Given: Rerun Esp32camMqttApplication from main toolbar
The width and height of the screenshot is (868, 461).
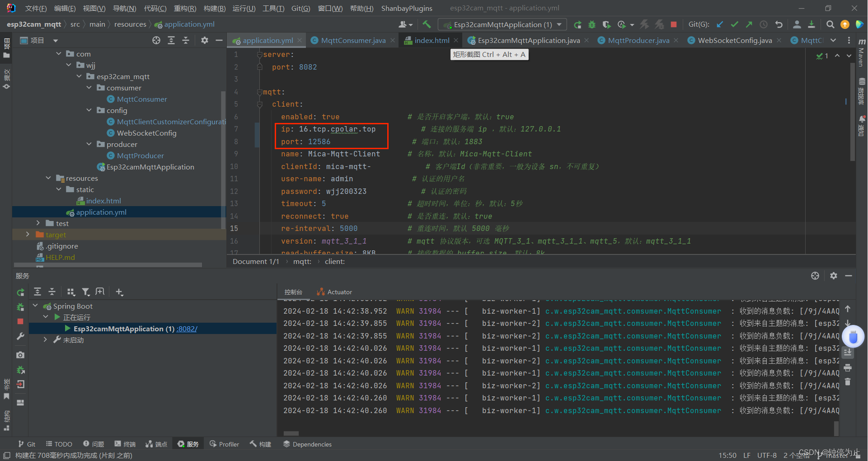Looking at the screenshot, I should coord(577,24).
